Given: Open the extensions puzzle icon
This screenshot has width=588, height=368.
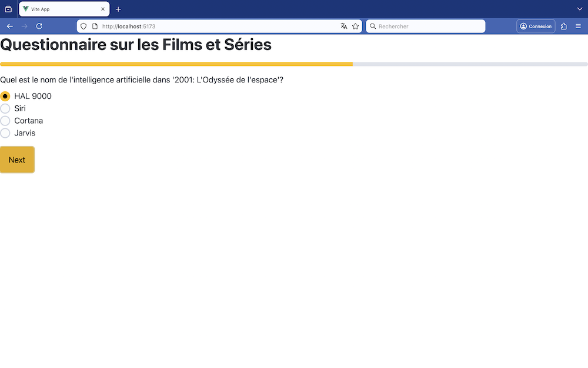Looking at the screenshot, I should pyautogui.click(x=564, y=26).
